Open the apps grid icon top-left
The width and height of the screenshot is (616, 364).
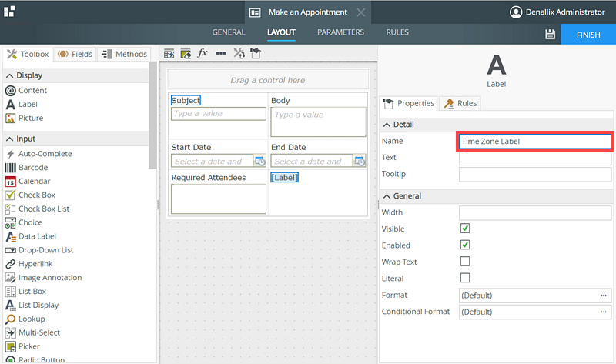(x=9, y=12)
